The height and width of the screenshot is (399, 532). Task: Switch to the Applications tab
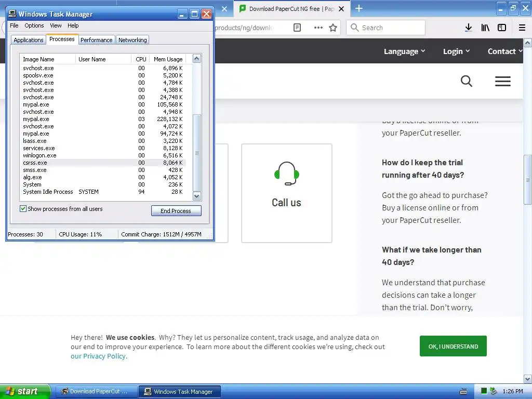click(x=29, y=39)
